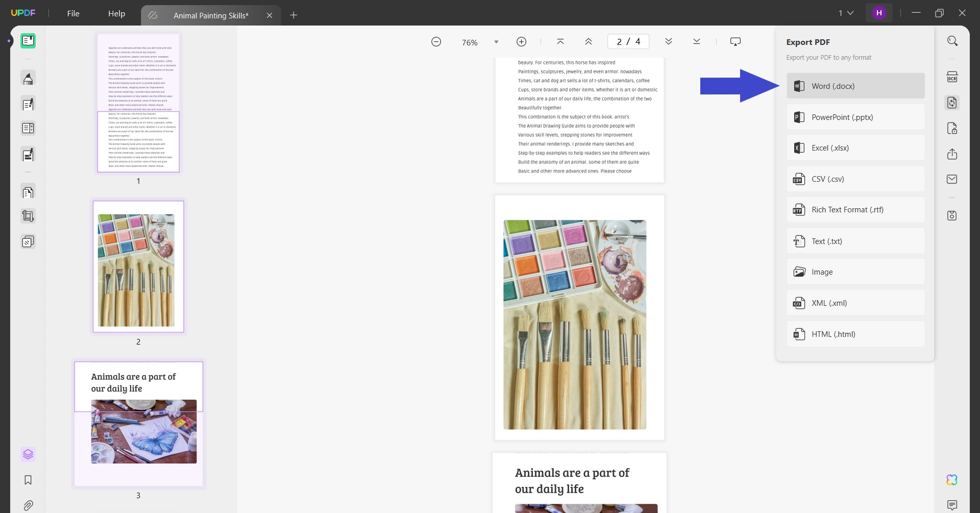The width and height of the screenshot is (980, 513).
Task: Open the Help menu
Action: (116, 14)
